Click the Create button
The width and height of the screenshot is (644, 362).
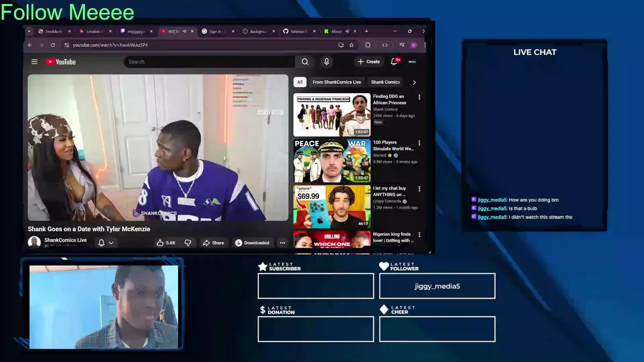[x=369, y=62]
